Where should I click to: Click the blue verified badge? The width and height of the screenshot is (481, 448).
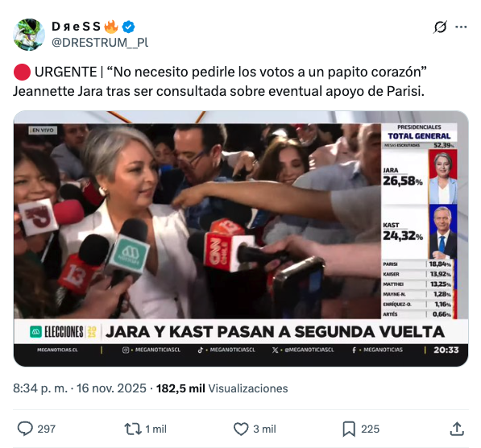click(x=128, y=27)
